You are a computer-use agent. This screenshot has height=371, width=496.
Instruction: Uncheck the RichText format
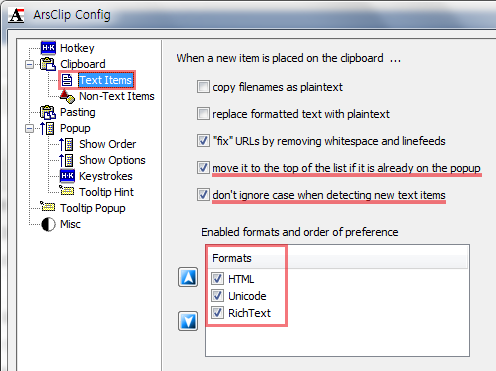pyautogui.click(x=217, y=313)
